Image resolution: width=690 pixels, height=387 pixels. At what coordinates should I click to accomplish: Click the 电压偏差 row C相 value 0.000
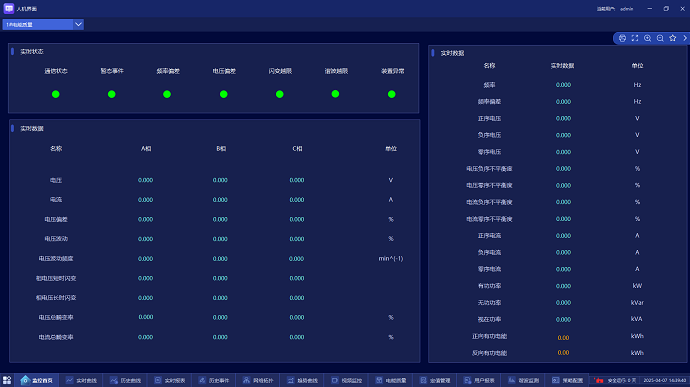tap(297, 219)
